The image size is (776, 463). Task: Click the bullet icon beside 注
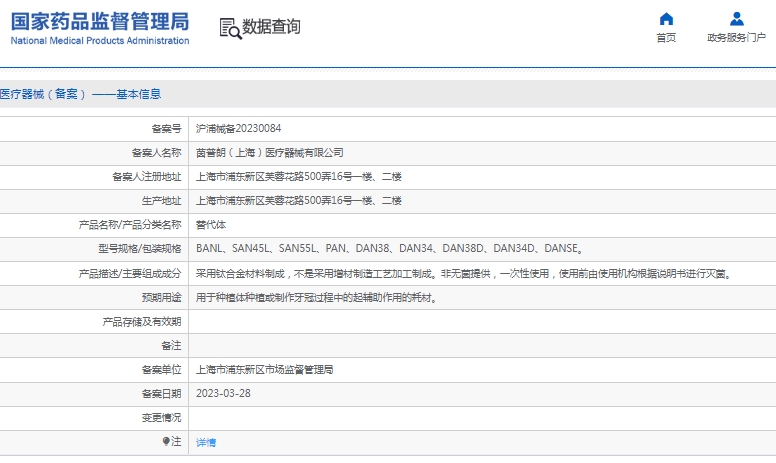[x=166, y=441]
